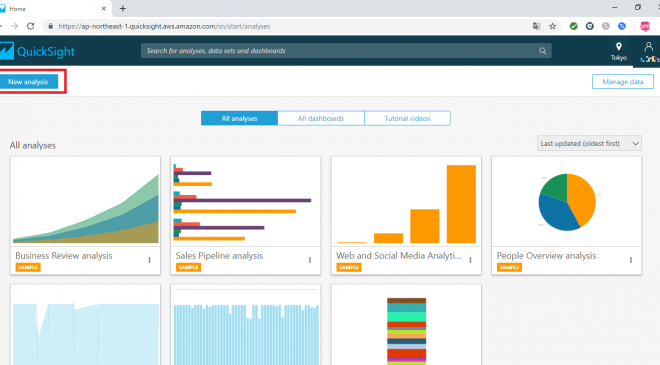Bookmark this page with the star icon
Viewport: 660px width, 365px height.
click(x=553, y=26)
